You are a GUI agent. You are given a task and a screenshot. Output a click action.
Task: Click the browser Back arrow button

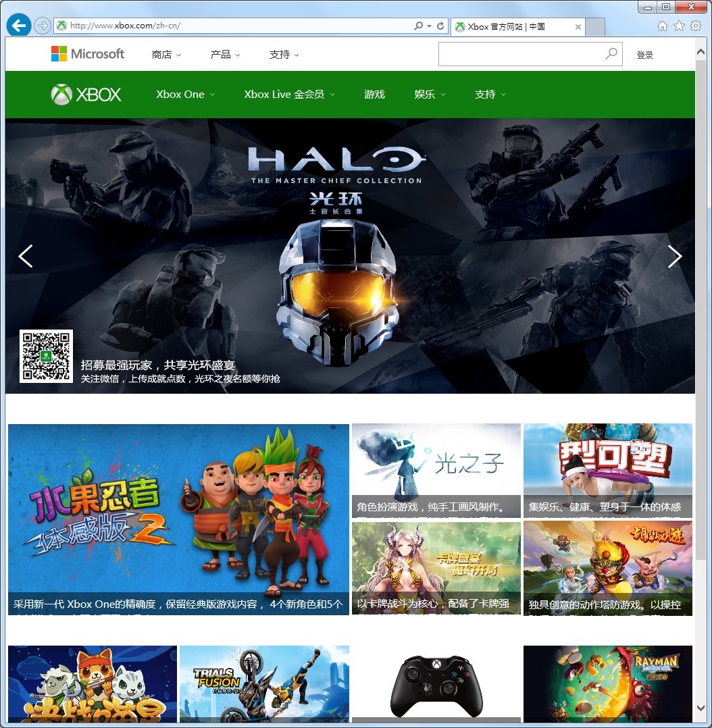coord(19,25)
